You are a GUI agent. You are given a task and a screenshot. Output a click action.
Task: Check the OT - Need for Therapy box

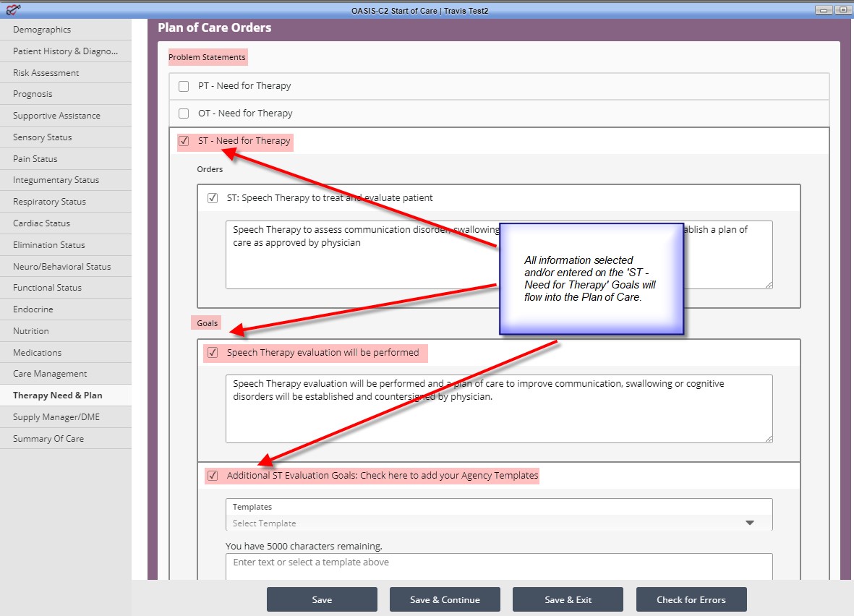184,114
